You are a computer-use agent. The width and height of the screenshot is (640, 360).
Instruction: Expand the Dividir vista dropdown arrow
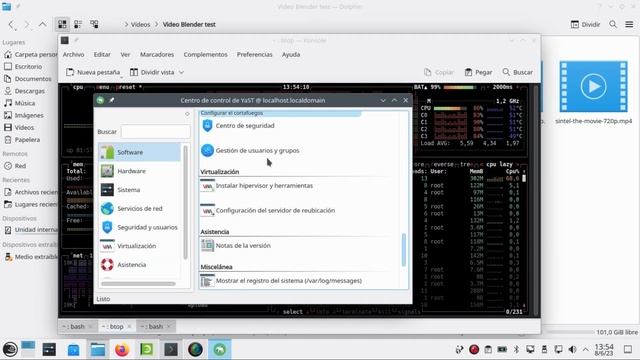tap(181, 72)
